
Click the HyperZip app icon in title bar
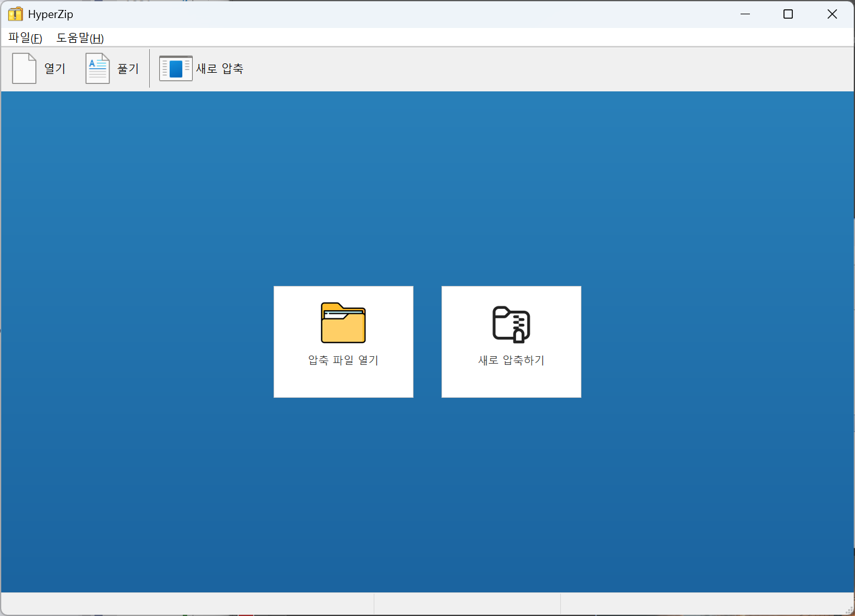15,14
